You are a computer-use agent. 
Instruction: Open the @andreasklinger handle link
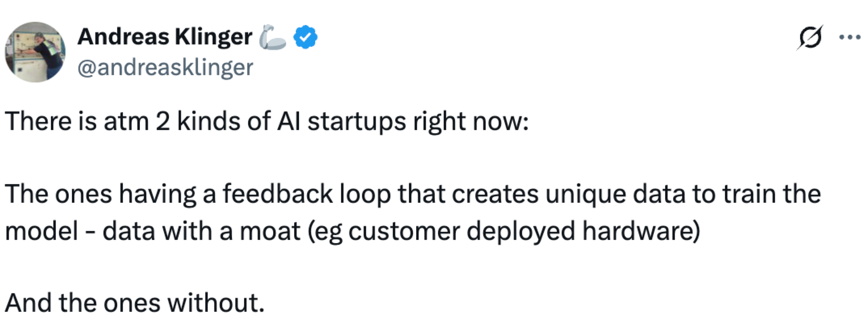pyautogui.click(x=165, y=67)
